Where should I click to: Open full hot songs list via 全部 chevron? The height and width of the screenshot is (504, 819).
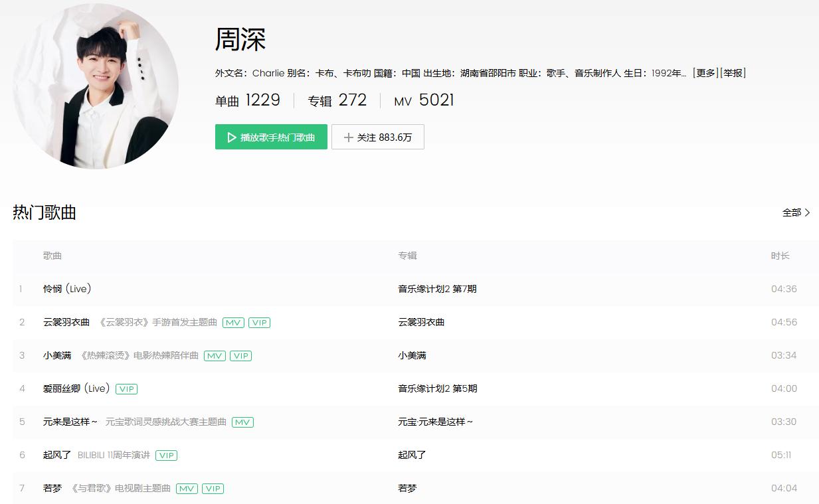[796, 212]
